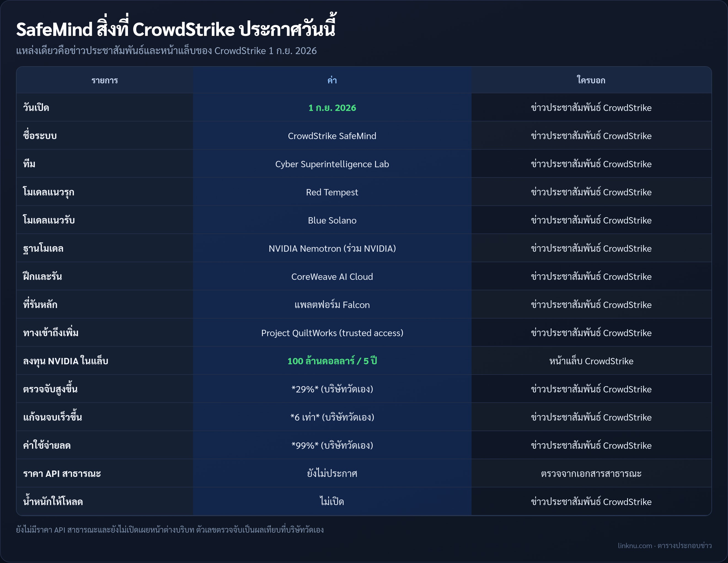Image resolution: width=728 pixels, height=563 pixels.
Task: Click the 'โมเดลแนวรุก' row label
Action: click(x=49, y=192)
